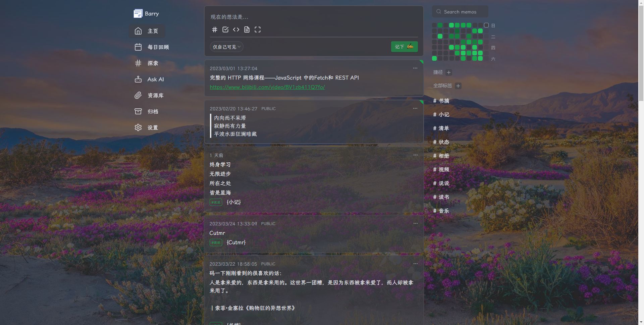
Task: Open the 归档 archive page
Action: tap(153, 112)
